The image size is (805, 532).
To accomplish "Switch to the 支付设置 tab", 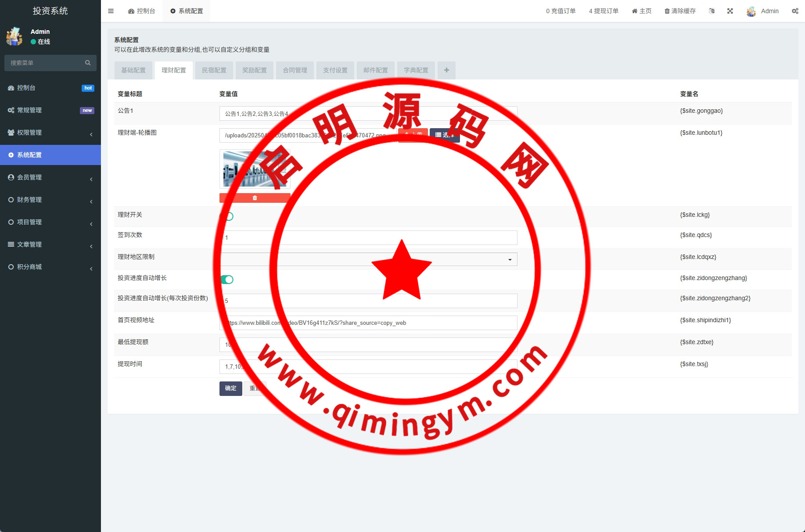I will (335, 70).
